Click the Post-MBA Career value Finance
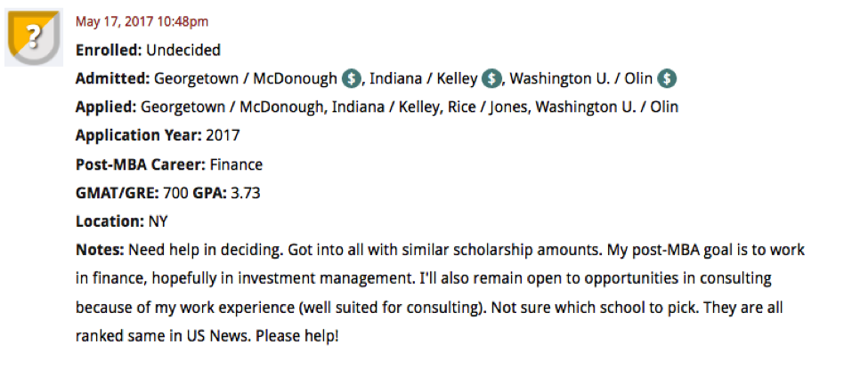868x369 pixels. [x=237, y=164]
